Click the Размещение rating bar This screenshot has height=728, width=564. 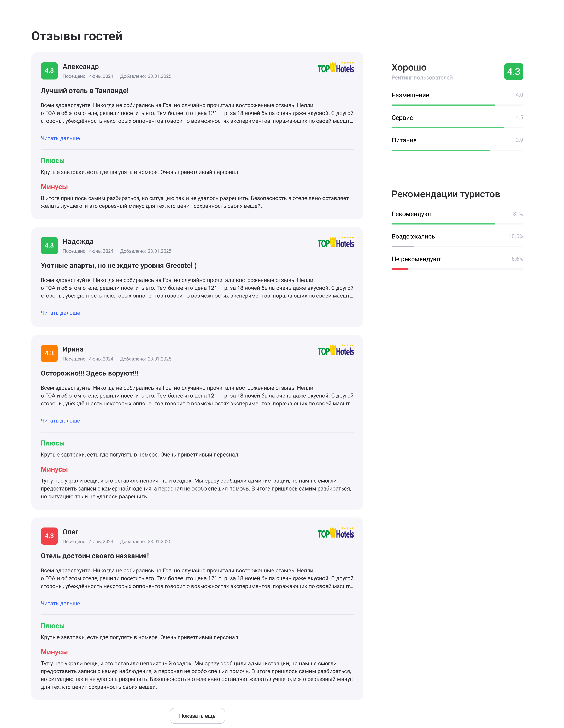click(x=457, y=105)
